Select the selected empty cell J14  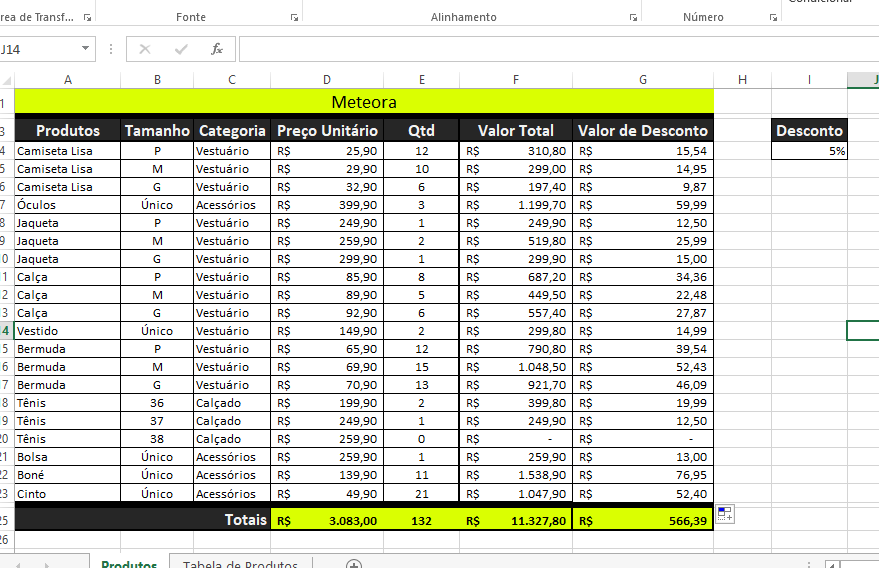863,331
